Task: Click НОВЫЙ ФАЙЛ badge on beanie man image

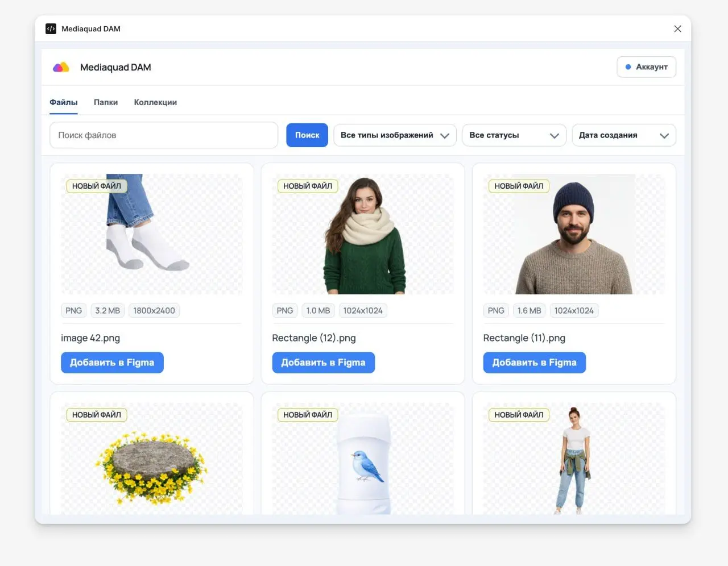Action: click(x=519, y=186)
